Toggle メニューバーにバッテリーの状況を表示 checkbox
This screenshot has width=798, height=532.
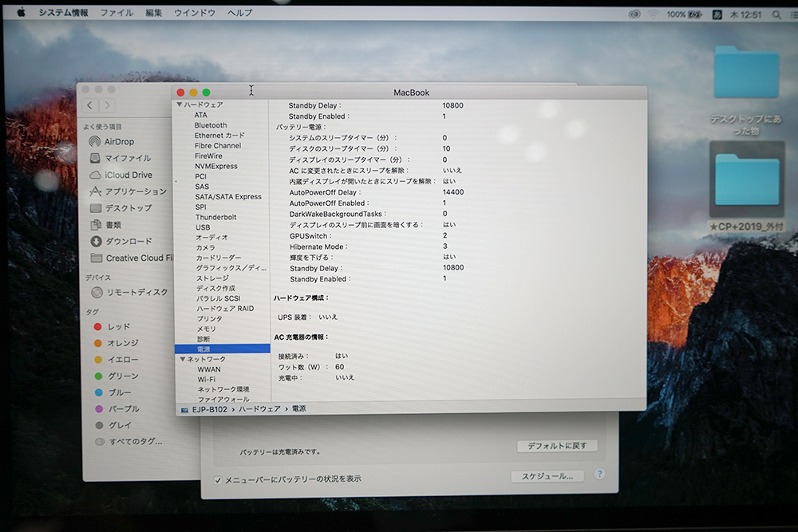218,478
